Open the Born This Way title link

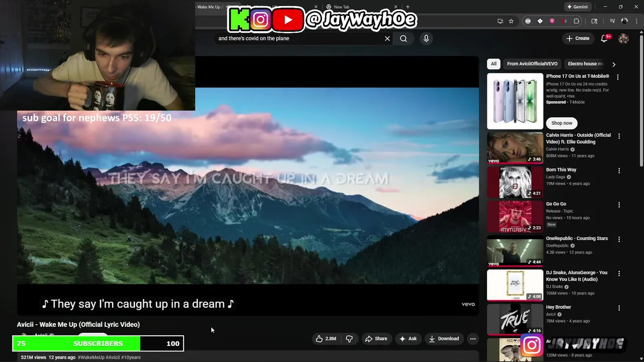click(x=561, y=170)
